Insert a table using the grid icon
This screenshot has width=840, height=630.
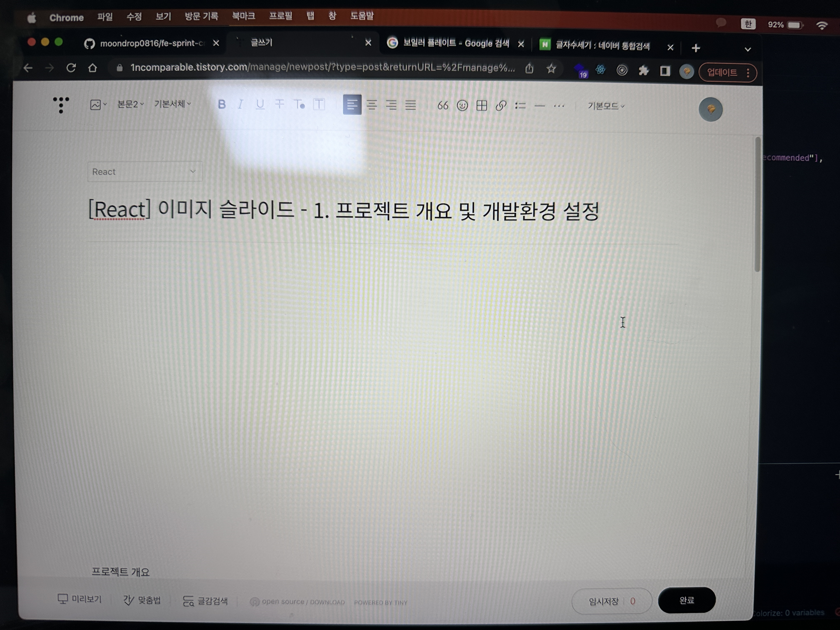coord(481,106)
